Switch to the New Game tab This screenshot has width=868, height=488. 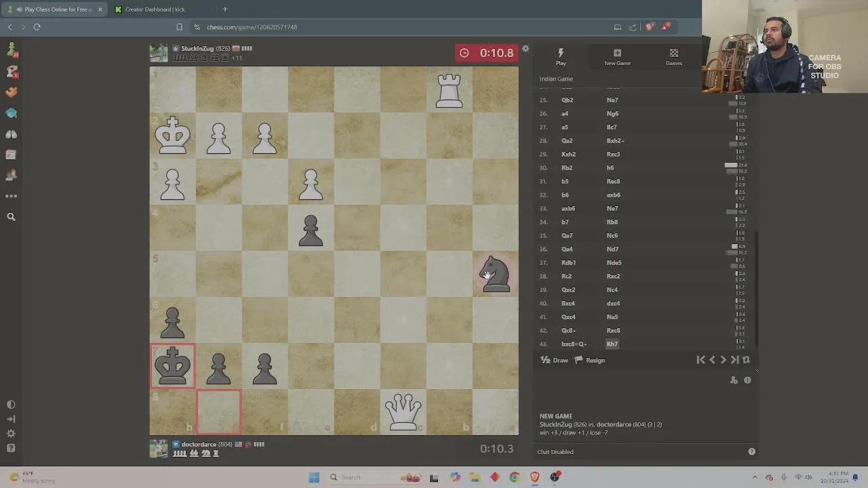point(617,57)
